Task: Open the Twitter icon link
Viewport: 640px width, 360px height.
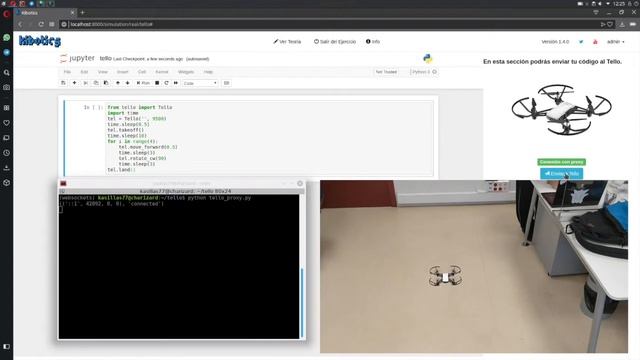Action: tap(581, 42)
